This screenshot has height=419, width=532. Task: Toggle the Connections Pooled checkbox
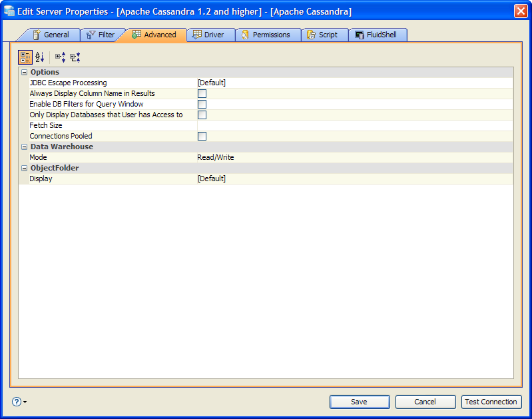tap(202, 136)
